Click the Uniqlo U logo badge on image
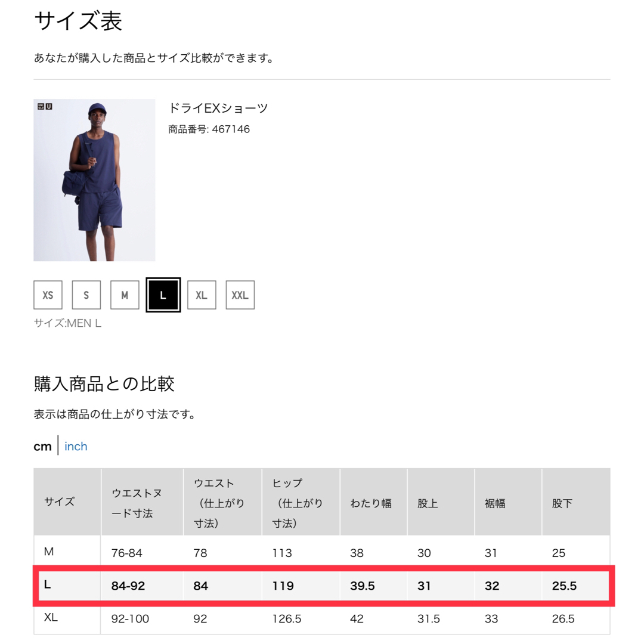This screenshot has width=644, height=644. pyautogui.click(x=45, y=107)
